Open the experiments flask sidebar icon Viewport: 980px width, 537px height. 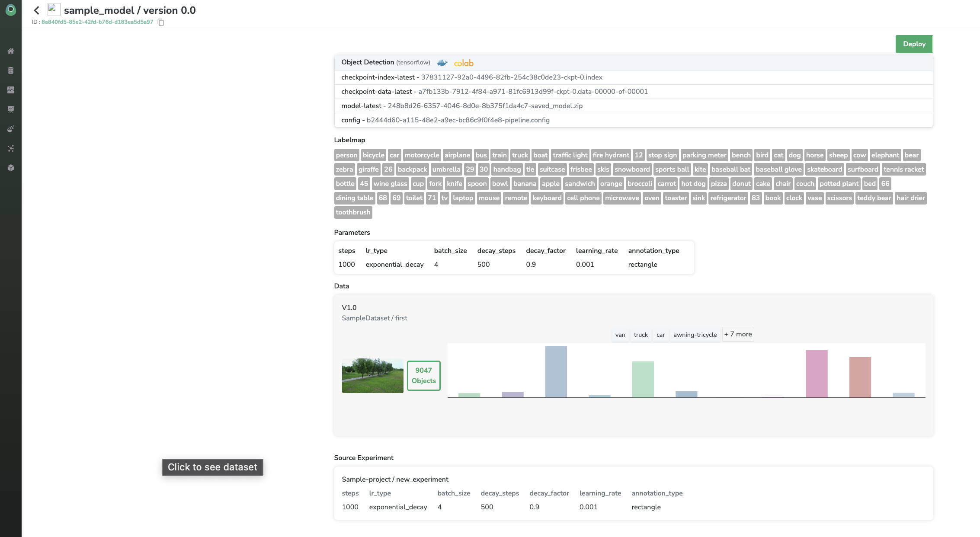pos(11,129)
